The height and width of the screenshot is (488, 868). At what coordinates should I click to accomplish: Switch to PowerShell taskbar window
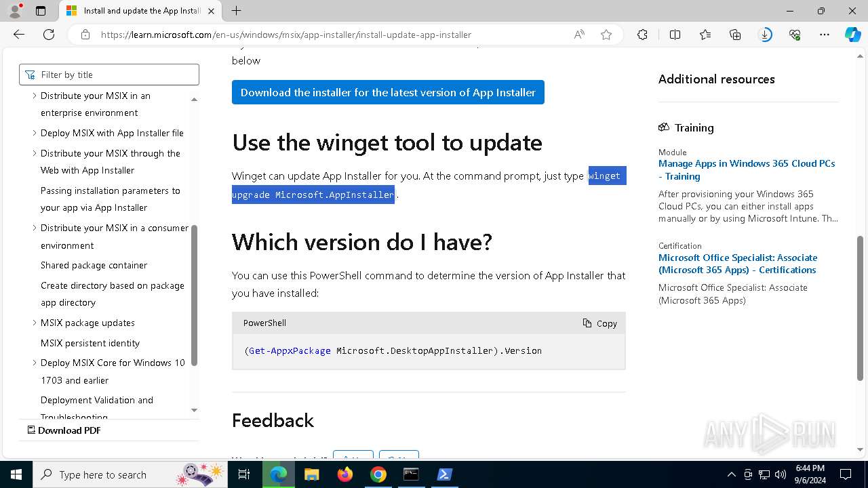444,474
